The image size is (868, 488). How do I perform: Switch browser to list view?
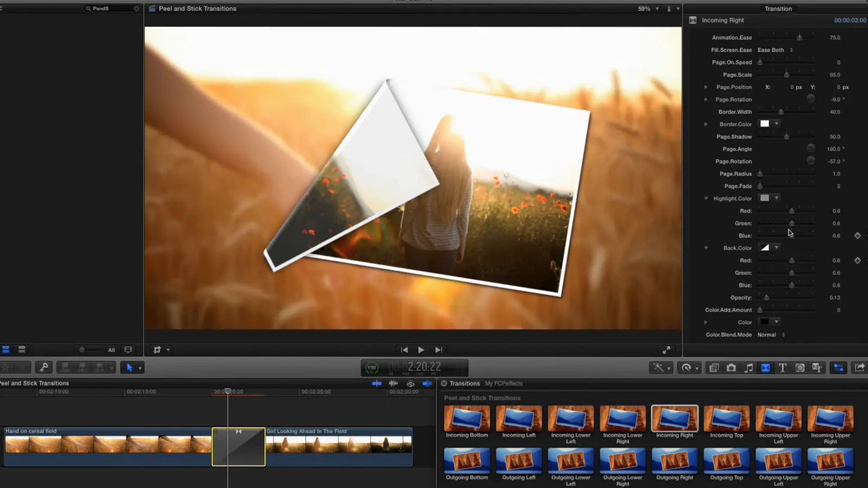click(22, 350)
